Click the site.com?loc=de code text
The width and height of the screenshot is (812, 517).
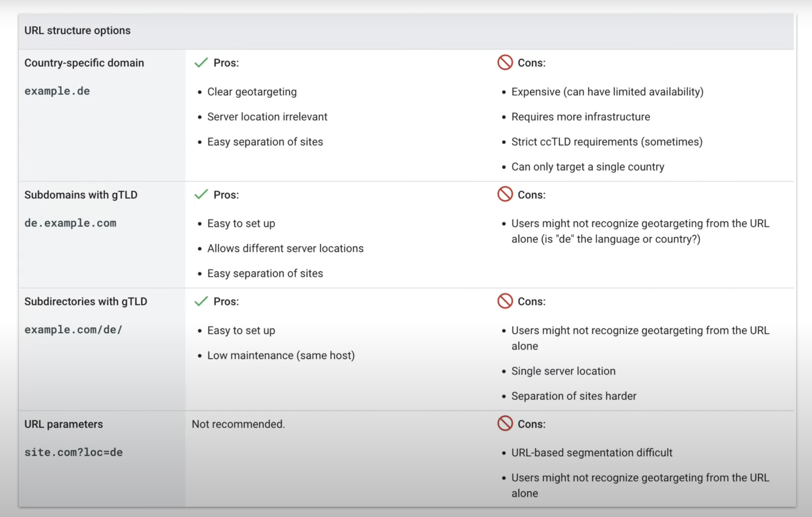point(74,452)
